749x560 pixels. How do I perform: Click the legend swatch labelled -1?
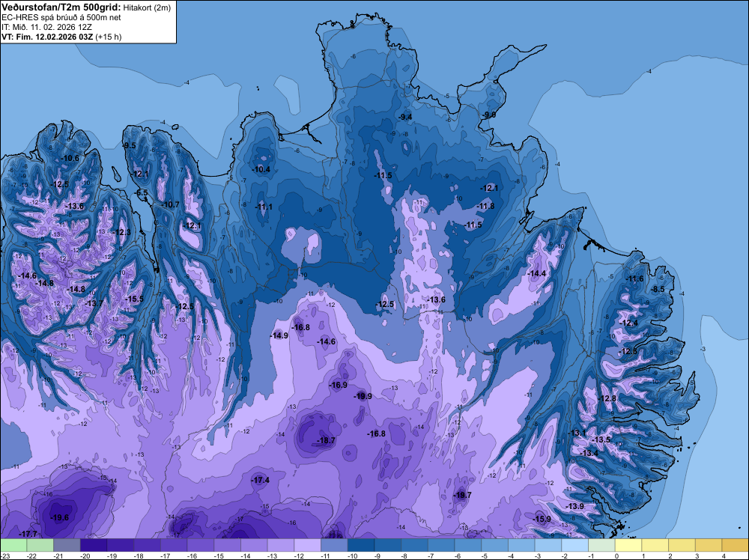pyautogui.click(x=602, y=545)
